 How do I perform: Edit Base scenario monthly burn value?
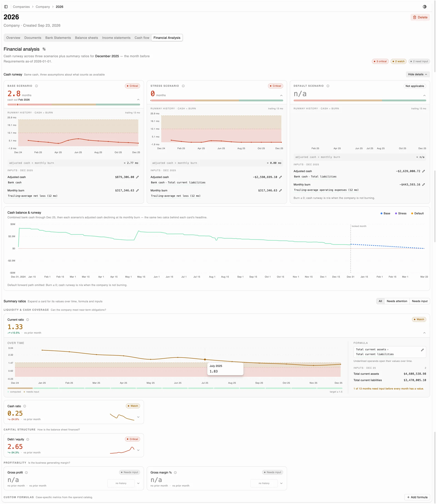(x=137, y=190)
